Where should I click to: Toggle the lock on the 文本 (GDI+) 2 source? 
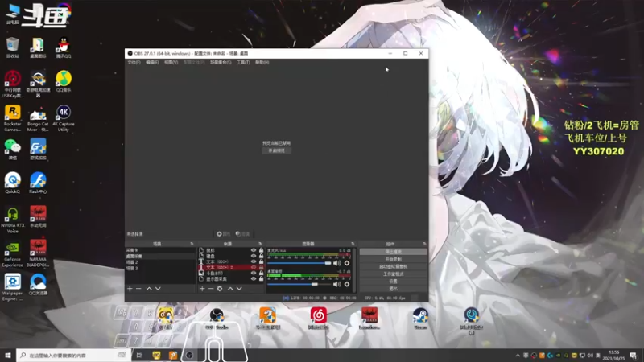click(261, 267)
